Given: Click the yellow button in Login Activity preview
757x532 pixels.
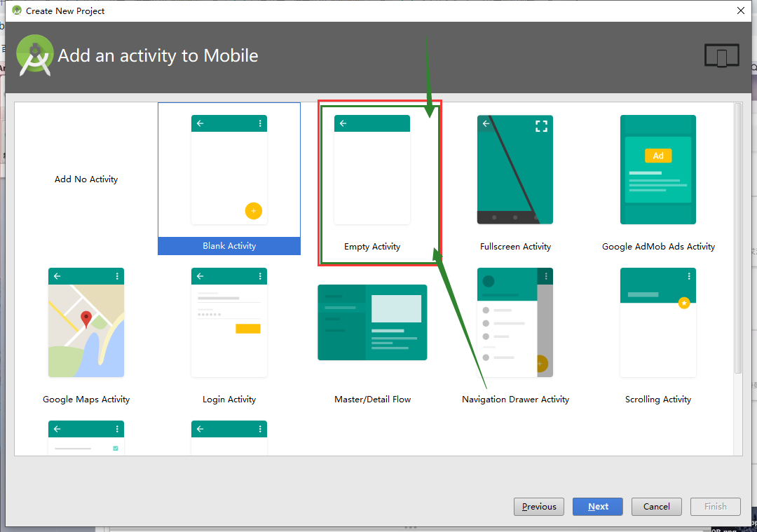Looking at the screenshot, I should pos(247,329).
